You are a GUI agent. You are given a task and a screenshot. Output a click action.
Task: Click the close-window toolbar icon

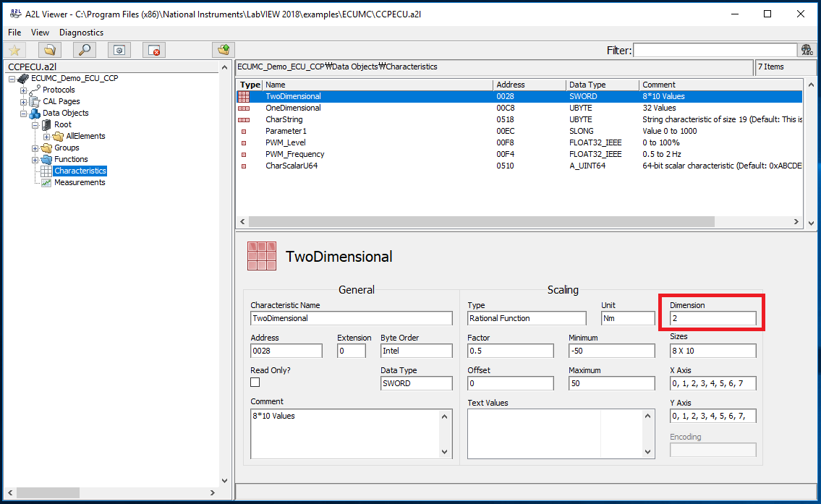pyautogui.click(x=153, y=50)
